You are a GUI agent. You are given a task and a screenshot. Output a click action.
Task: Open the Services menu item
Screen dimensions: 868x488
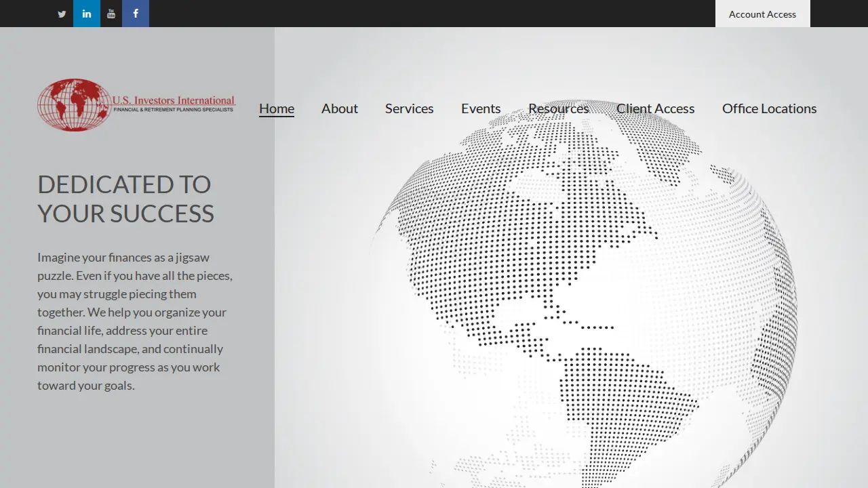coord(410,108)
